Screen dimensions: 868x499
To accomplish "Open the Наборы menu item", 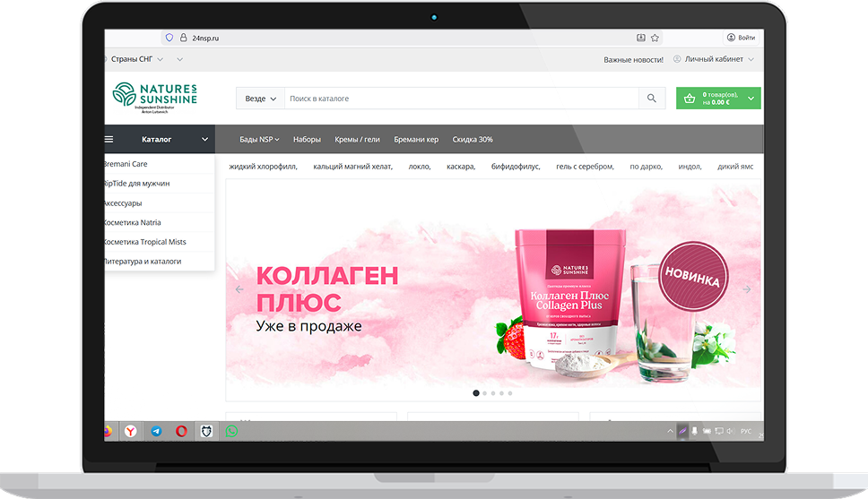I will [307, 140].
